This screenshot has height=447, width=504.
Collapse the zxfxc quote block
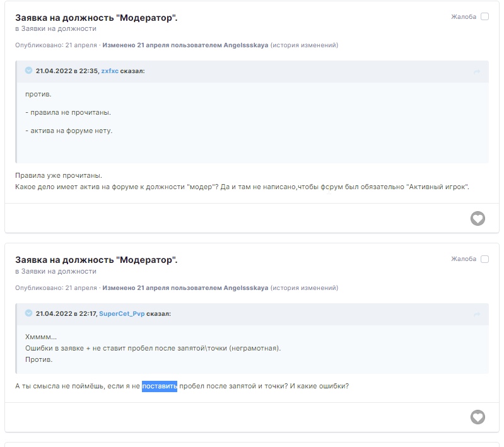pyautogui.click(x=28, y=71)
